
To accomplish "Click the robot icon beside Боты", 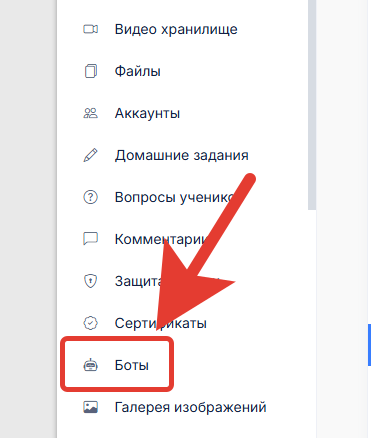I will (90, 365).
